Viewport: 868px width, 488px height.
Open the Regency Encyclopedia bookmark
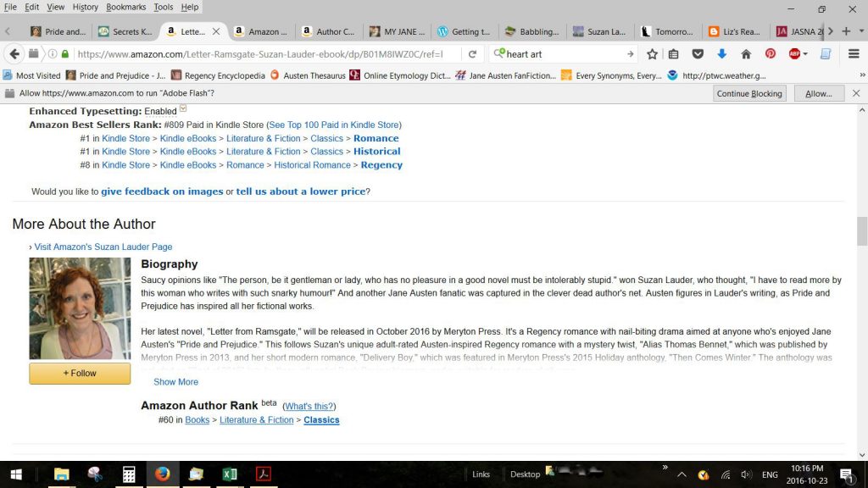218,75
